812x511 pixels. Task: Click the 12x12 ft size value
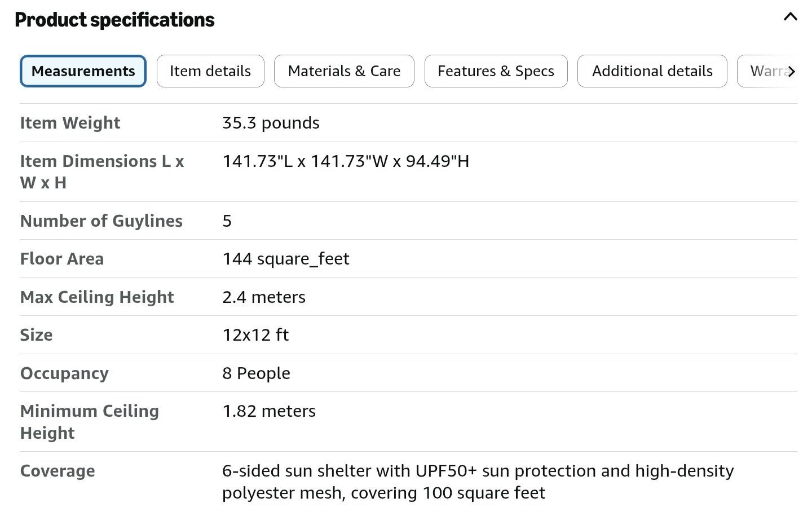click(255, 335)
